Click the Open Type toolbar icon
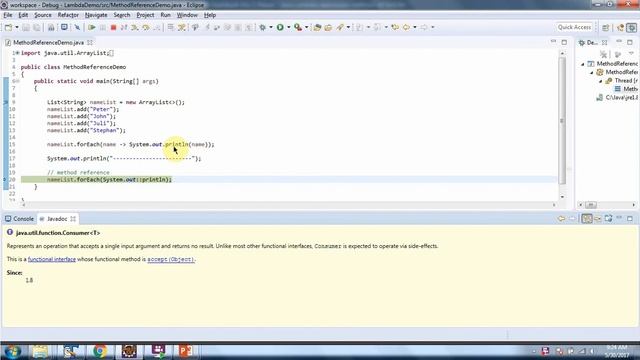The width and height of the screenshot is (640, 360). pyautogui.click(x=317, y=27)
